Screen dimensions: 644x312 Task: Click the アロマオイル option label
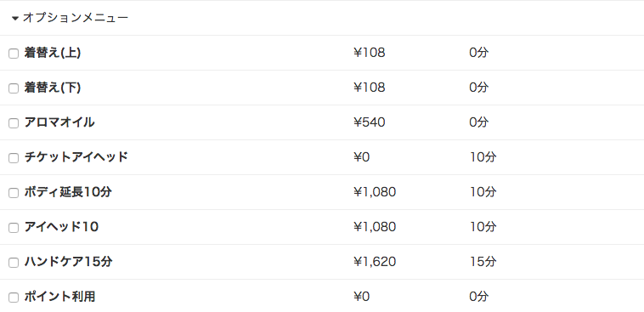[x=59, y=122]
